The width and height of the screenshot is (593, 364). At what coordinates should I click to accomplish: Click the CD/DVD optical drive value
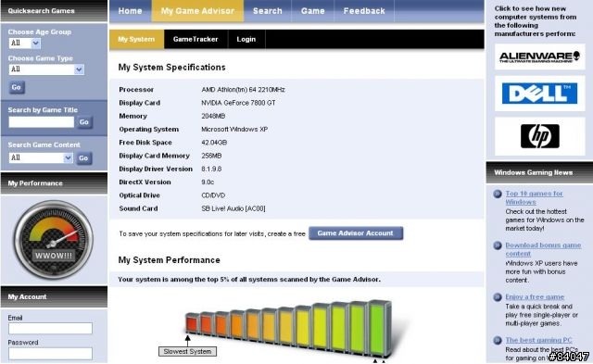point(213,195)
